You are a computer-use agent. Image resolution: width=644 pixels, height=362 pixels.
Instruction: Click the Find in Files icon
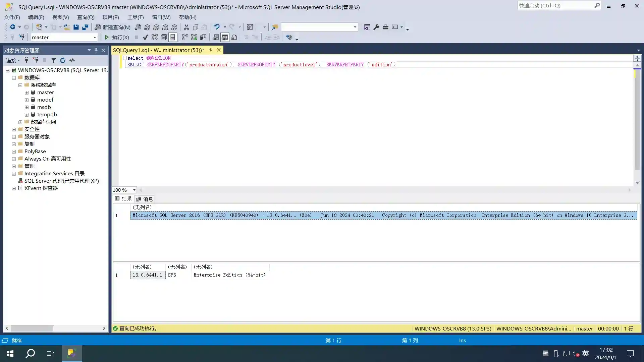click(x=275, y=27)
